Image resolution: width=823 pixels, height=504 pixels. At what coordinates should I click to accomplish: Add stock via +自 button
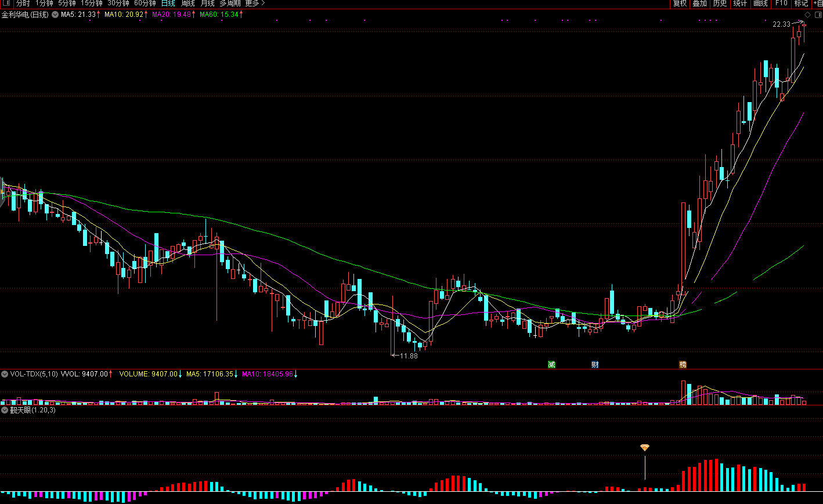(x=817, y=3)
